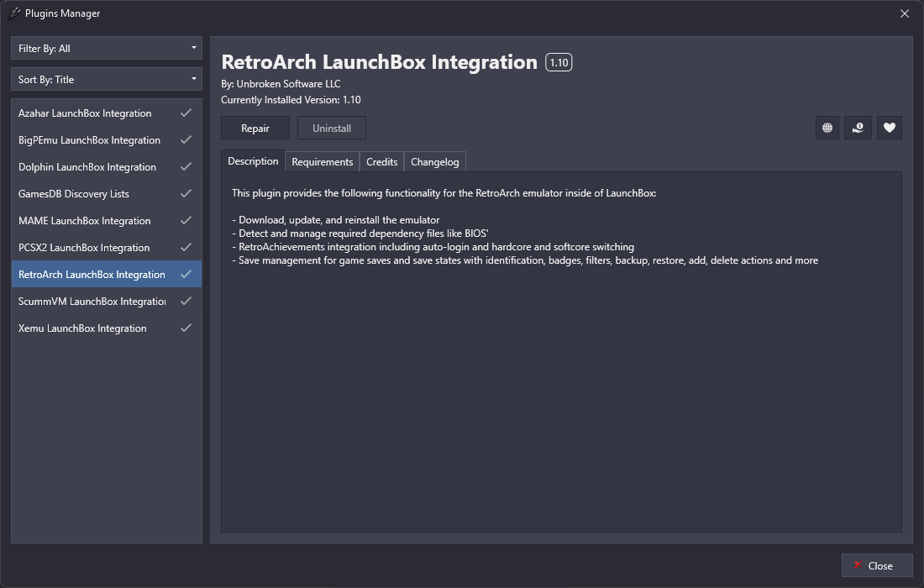
Task: Click the RetroArch LaunchBox Integration heading
Action: coord(379,62)
